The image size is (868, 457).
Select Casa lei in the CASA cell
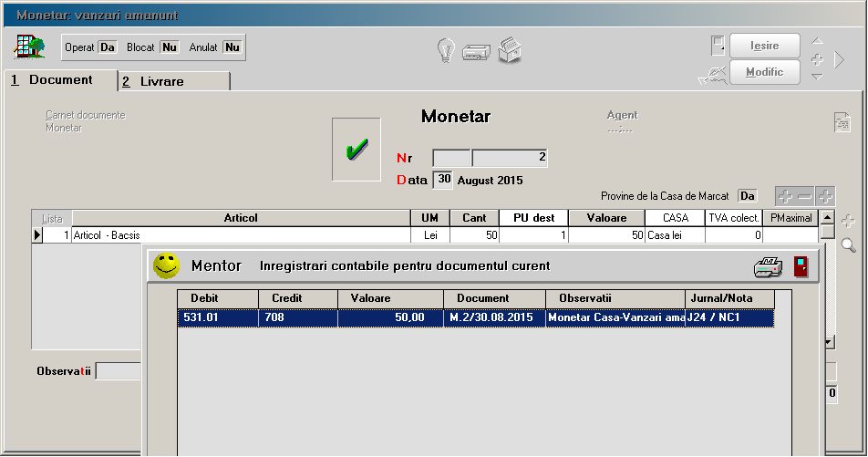coord(674,235)
